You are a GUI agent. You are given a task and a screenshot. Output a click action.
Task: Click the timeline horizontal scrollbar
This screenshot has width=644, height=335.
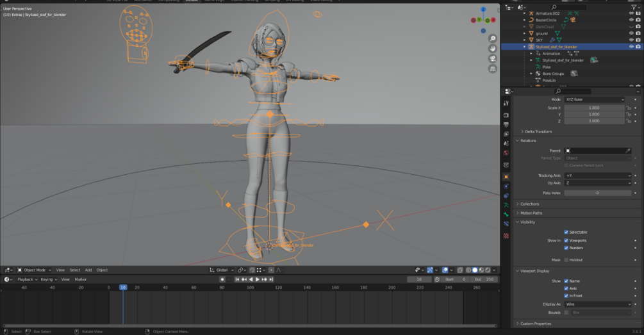(250, 326)
